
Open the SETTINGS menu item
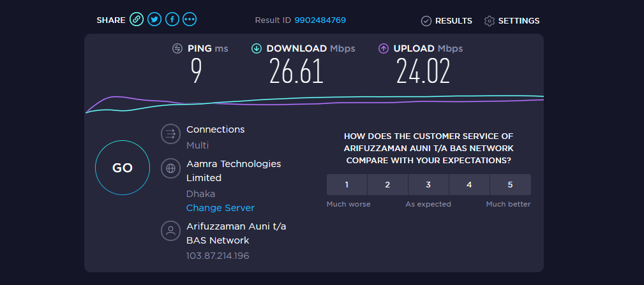518,21
